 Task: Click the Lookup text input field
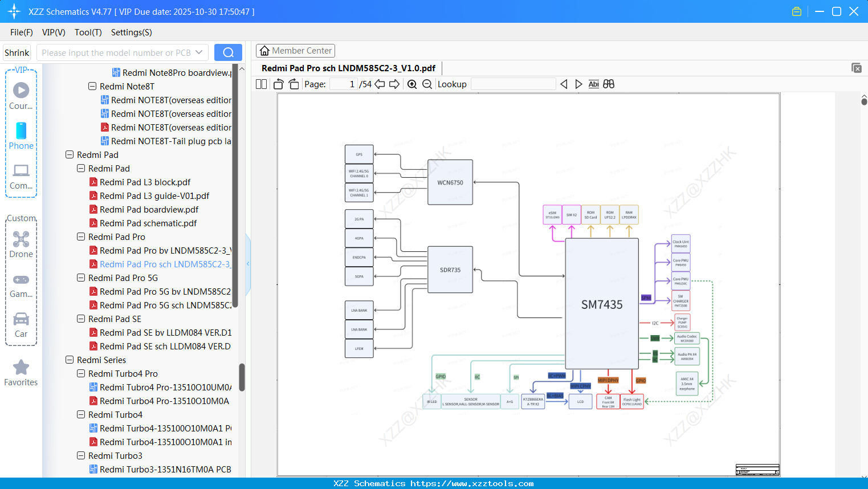coord(513,84)
